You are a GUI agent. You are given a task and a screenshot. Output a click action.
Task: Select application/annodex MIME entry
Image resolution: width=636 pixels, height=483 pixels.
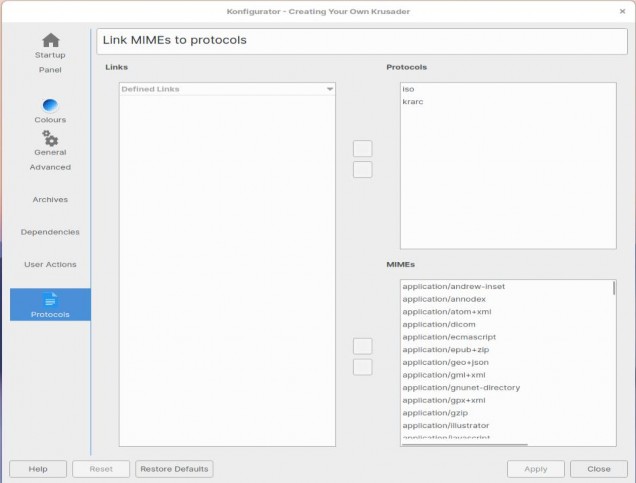[506, 299]
